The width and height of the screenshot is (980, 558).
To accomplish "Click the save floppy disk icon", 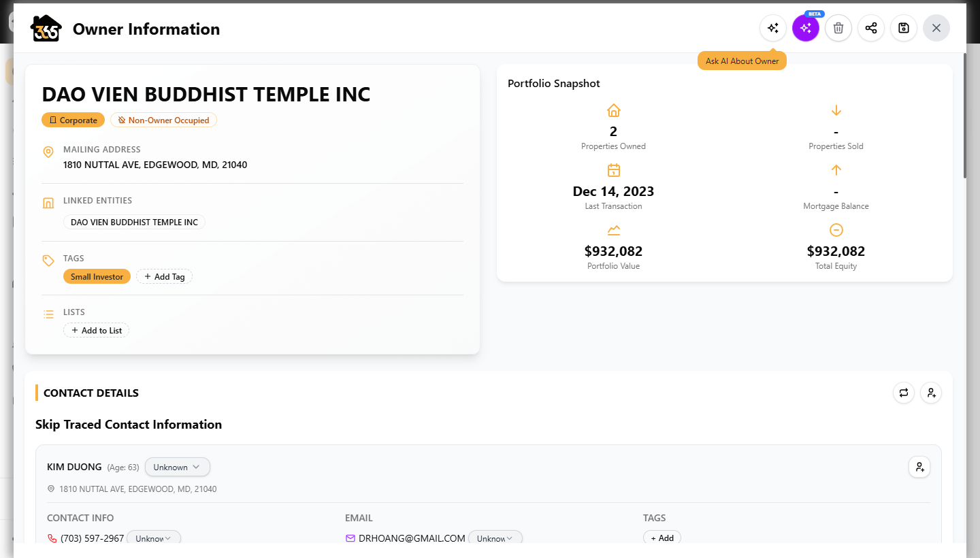I will click(904, 28).
